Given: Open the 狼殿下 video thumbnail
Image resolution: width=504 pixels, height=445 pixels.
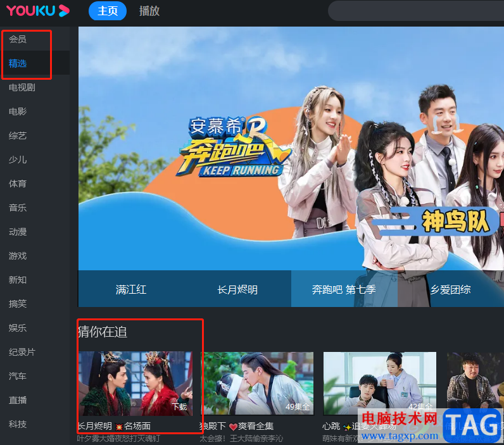Looking at the screenshot, I should [257, 384].
